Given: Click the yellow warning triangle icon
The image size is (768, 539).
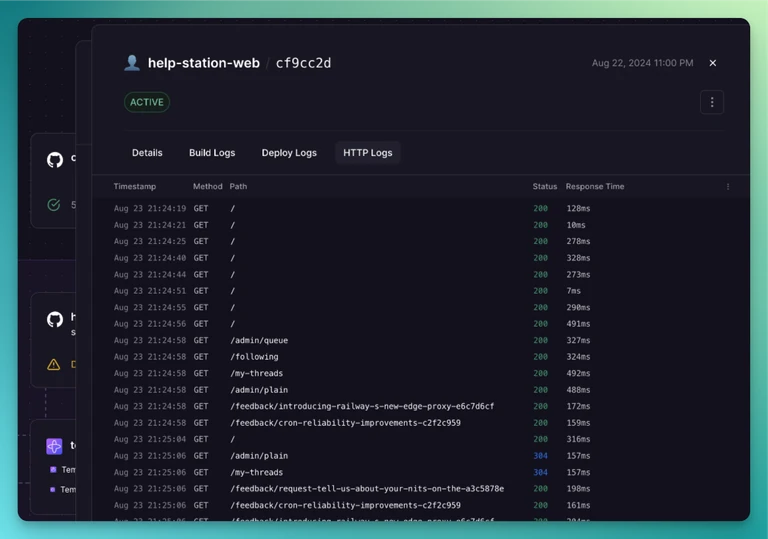Looking at the screenshot, I should 53,364.
